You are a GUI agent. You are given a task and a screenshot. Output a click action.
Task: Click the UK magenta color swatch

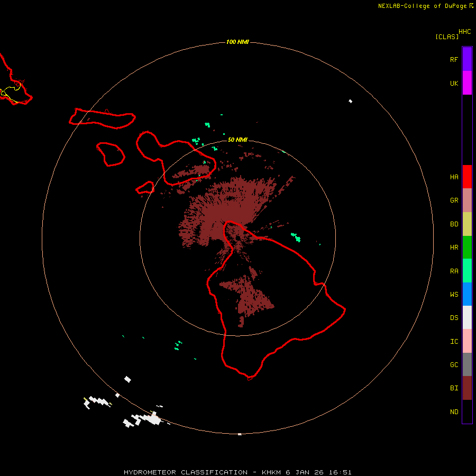click(x=467, y=83)
